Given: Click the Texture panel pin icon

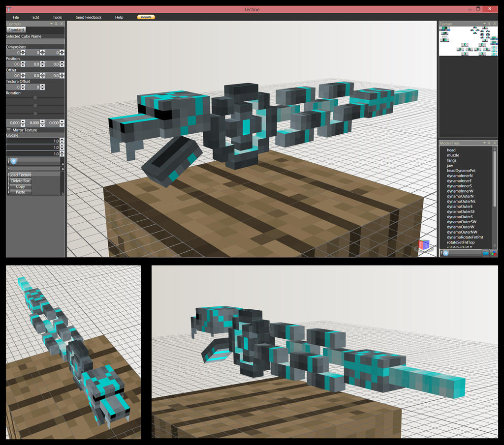Looking at the screenshot, I should pos(489,24).
